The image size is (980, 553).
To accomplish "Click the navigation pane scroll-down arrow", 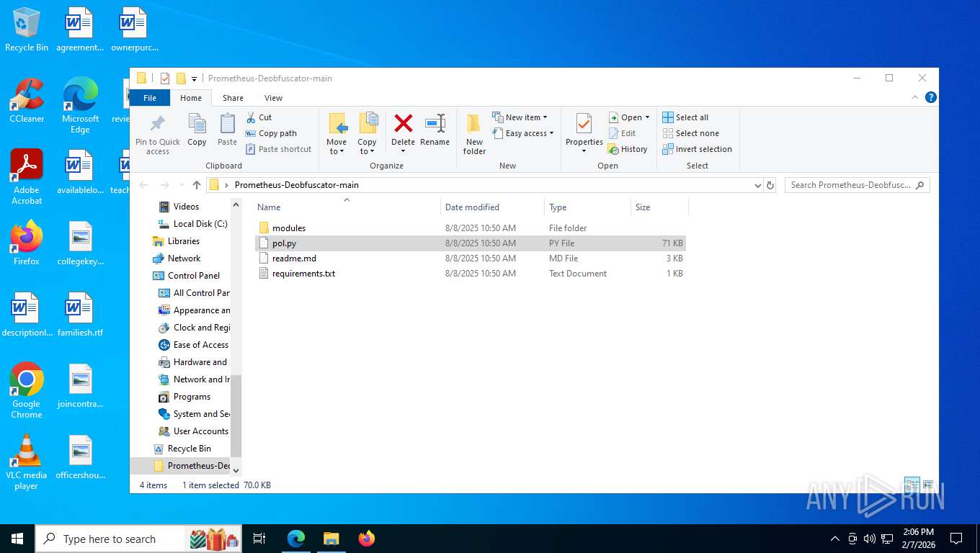I will click(236, 470).
